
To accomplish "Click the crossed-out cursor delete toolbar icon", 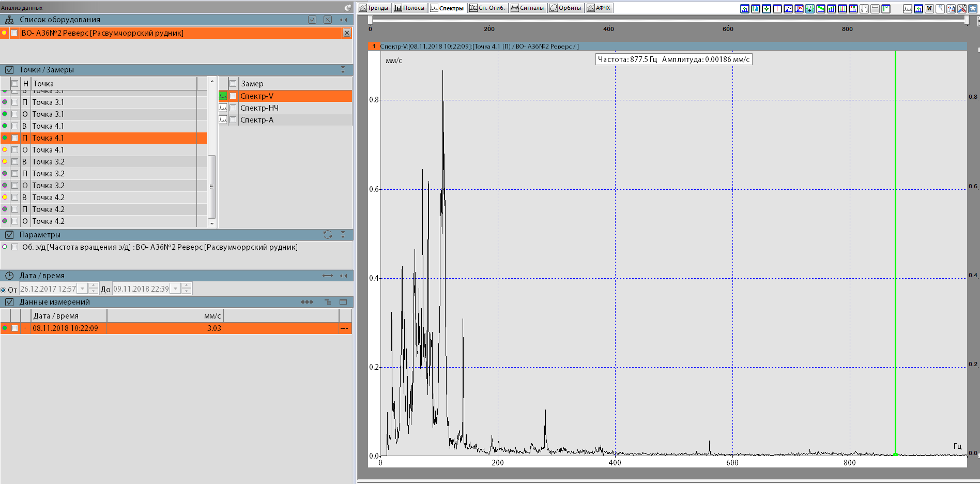I will click(756, 8).
